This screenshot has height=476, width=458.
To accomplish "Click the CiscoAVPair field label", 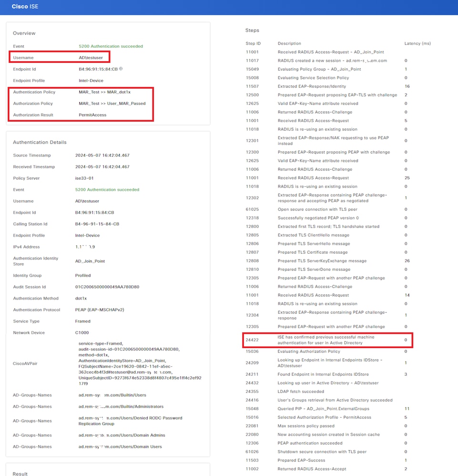I will tap(25, 363).
